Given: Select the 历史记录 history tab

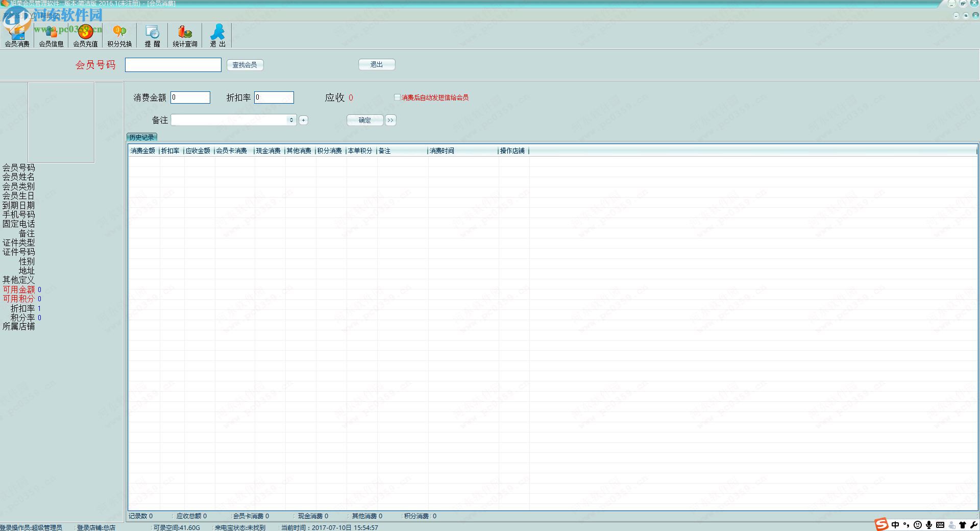Looking at the screenshot, I should point(141,137).
